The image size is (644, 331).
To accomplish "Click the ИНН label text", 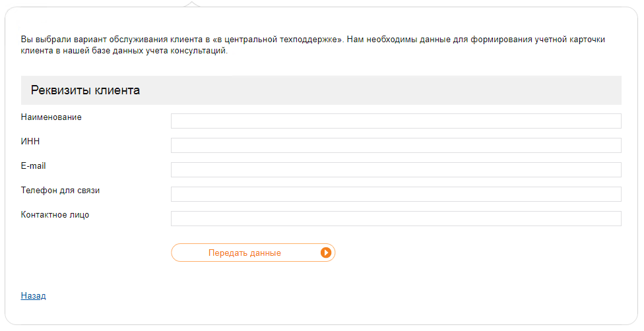I will (30, 141).
